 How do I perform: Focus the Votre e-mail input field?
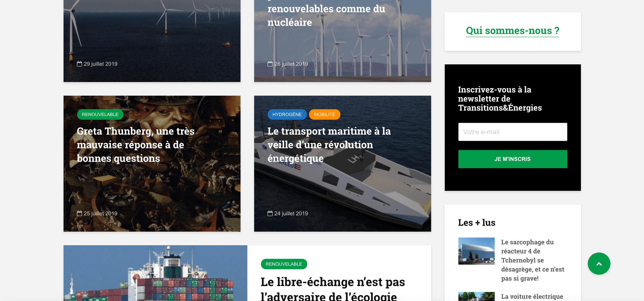coord(513,132)
